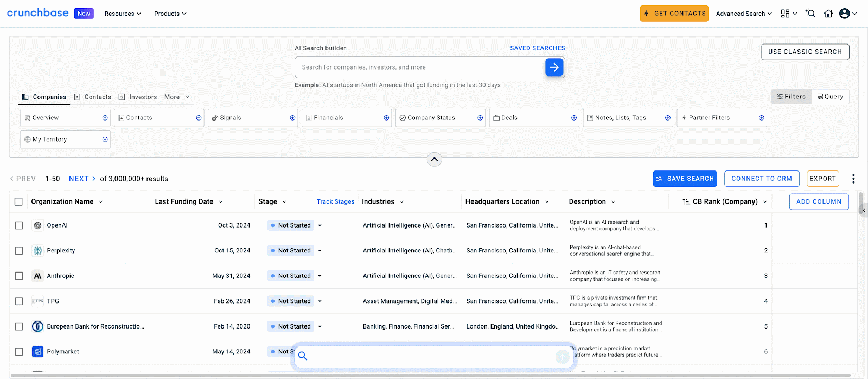Open the Company Status filter category
This screenshot has height=379, width=868.
441,118
